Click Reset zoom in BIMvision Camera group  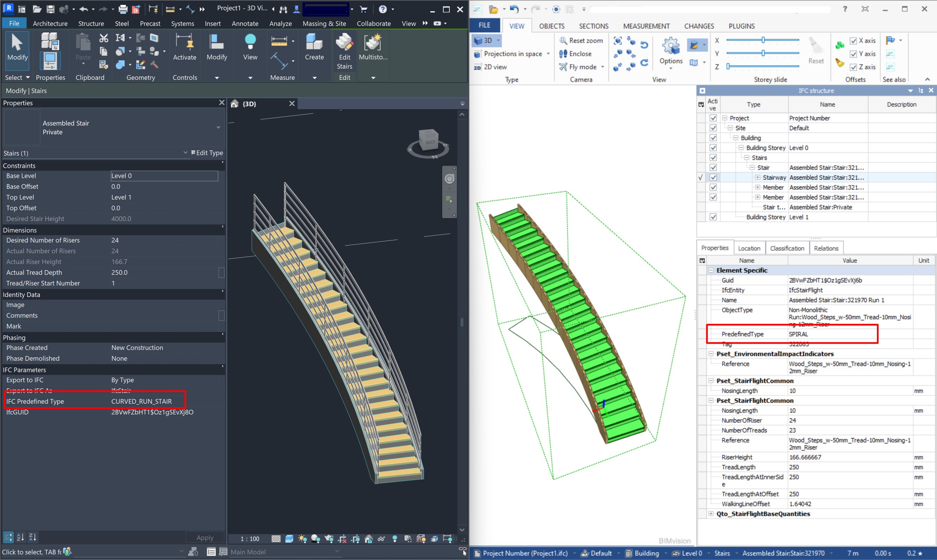click(581, 40)
